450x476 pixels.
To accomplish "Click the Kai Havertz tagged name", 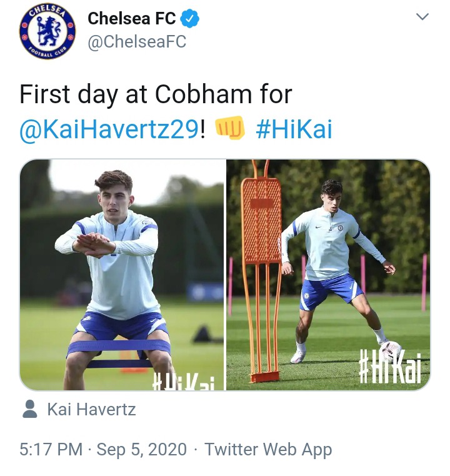I will (x=91, y=410).
